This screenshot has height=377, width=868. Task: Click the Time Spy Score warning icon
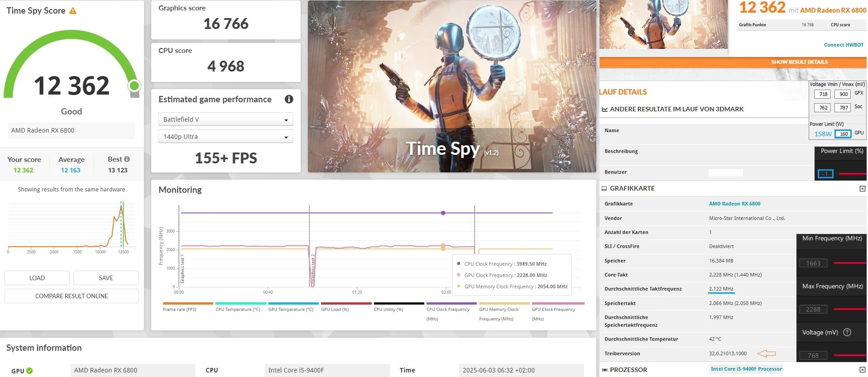click(73, 11)
